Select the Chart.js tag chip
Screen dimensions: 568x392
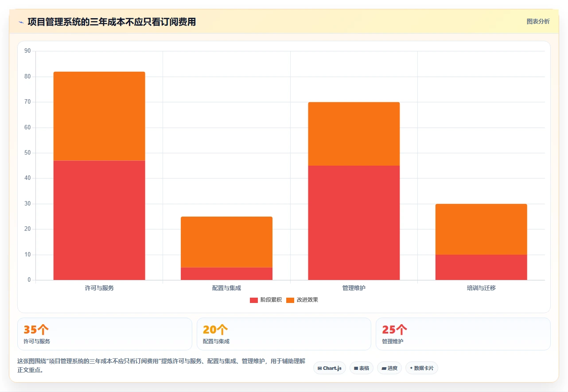(x=330, y=368)
